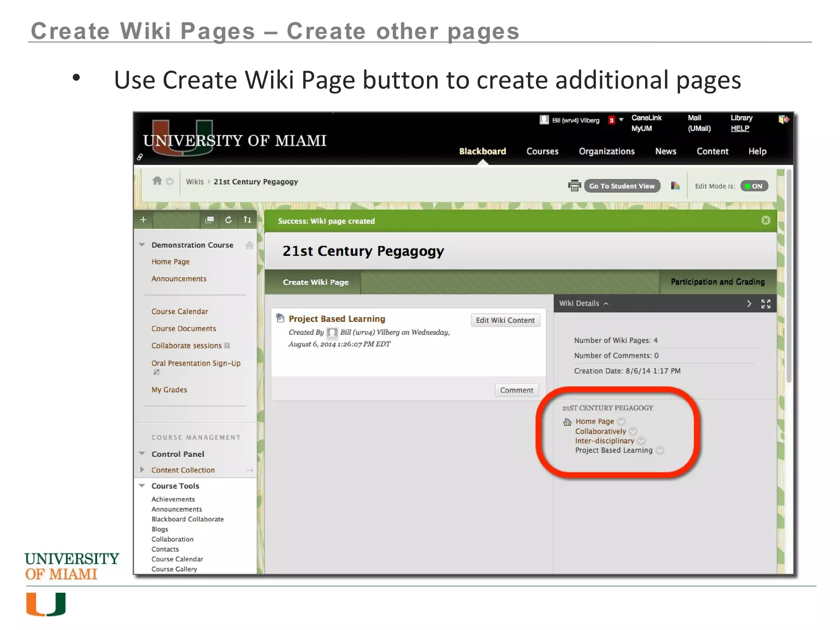Viewport: 840px width, 630px height.
Task: Open wiki Home Page in page list
Action: coord(594,421)
